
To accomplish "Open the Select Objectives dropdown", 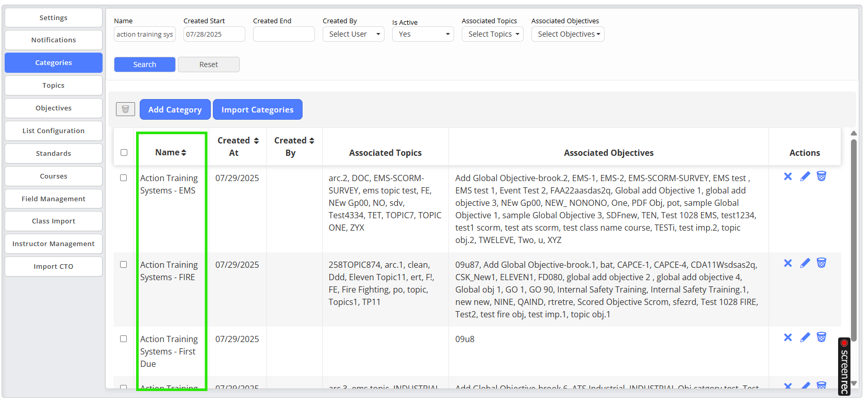I will coord(568,34).
